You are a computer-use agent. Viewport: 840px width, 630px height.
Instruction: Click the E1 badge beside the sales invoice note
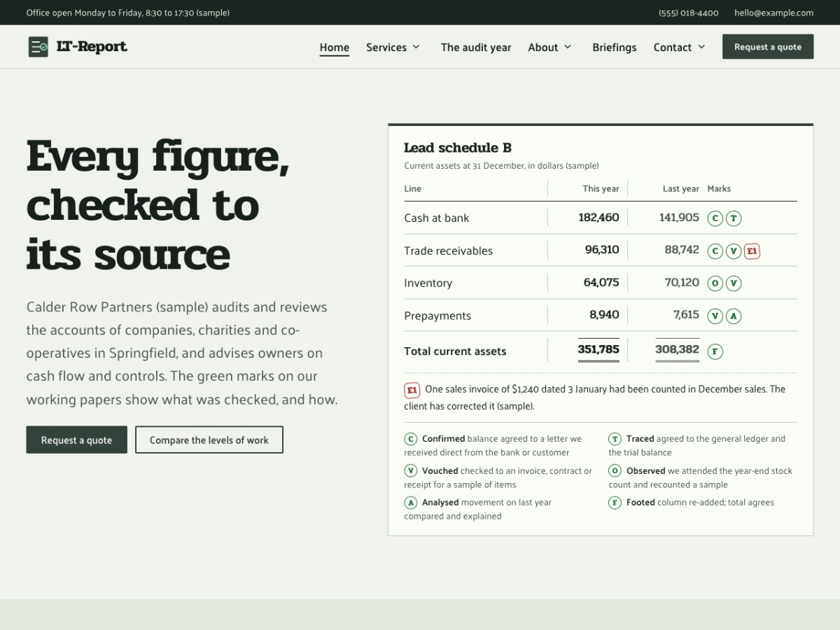coord(412,390)
